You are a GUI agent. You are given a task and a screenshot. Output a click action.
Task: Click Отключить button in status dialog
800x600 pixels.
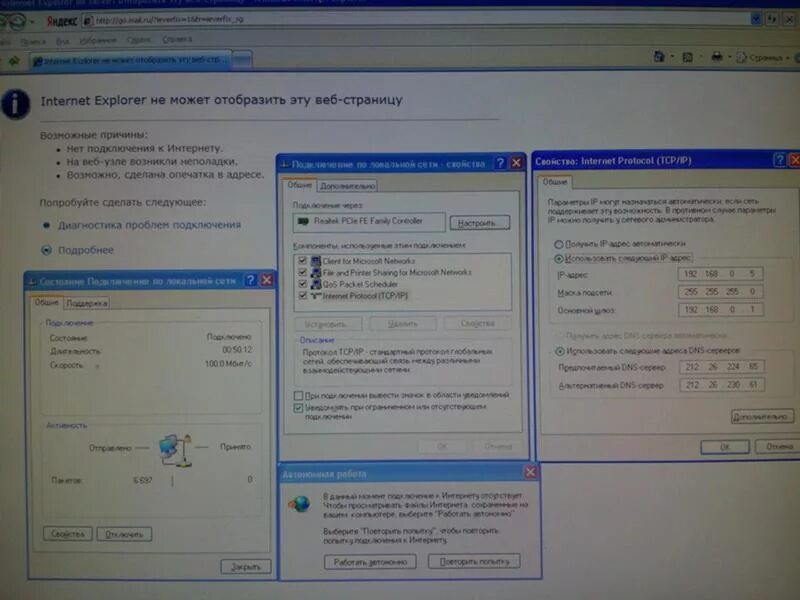click(124, 534)
